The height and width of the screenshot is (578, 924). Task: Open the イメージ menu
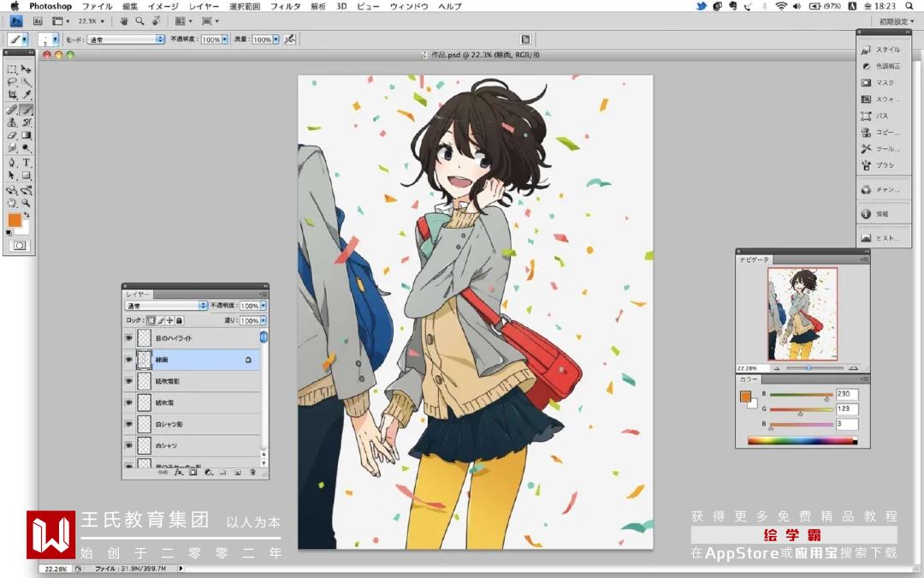163,6
